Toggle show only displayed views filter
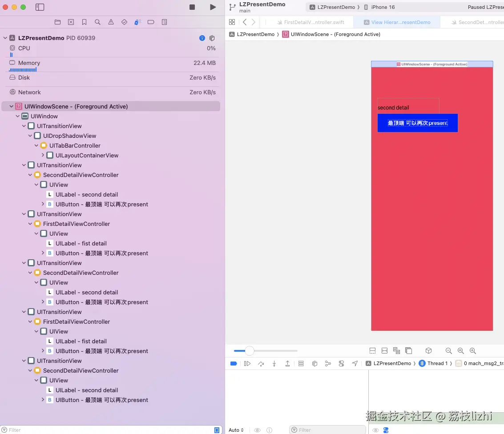This screenshot has height=434, width=504. click(217, 430)
